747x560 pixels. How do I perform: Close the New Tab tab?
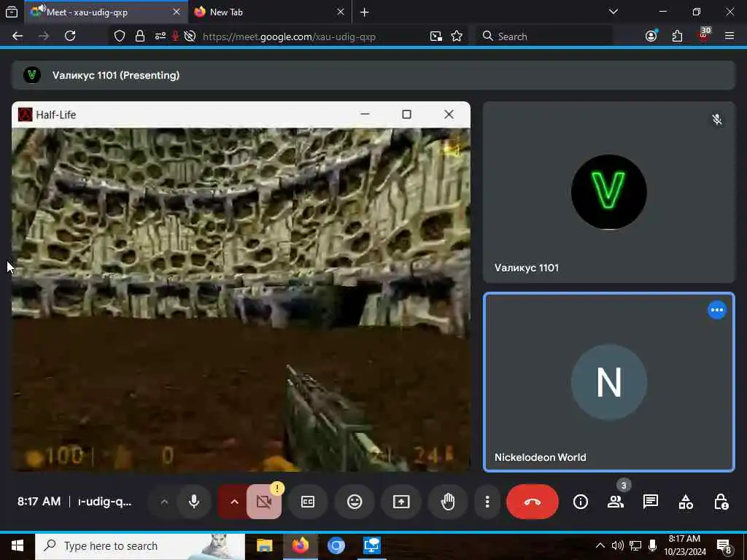(x=340, y=12)
